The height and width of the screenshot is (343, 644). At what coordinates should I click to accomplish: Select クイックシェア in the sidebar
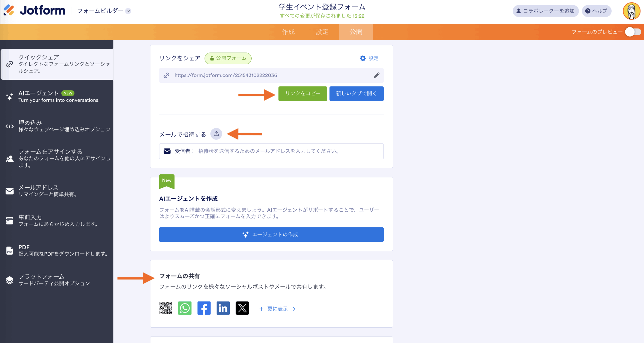pos(57,64)
